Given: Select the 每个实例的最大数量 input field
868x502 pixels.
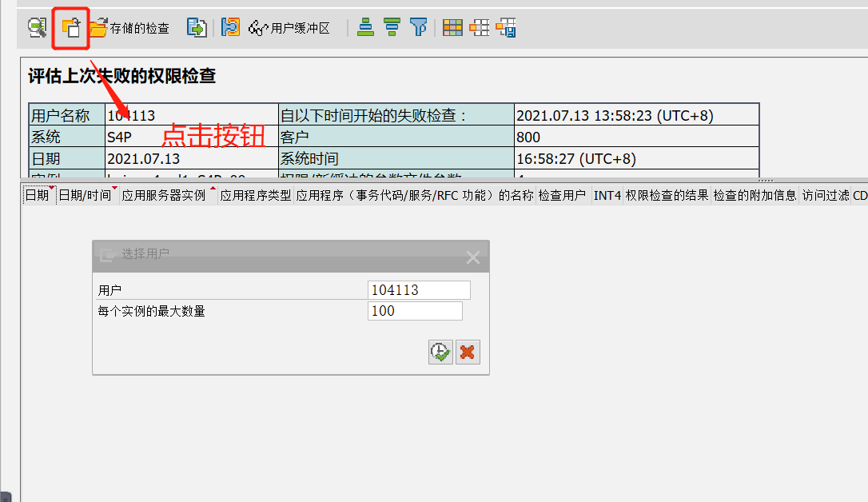Looking at the screenshot, I should [415, 311].
